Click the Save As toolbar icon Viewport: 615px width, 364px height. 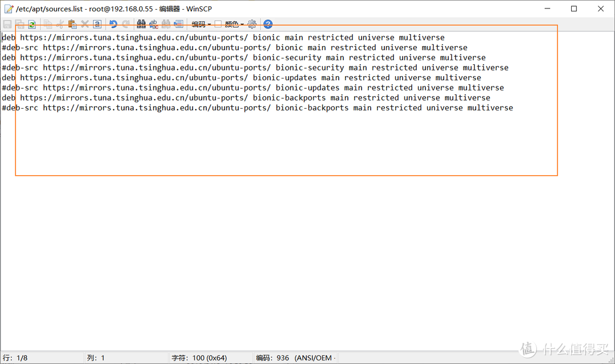[x=19, y=24]
